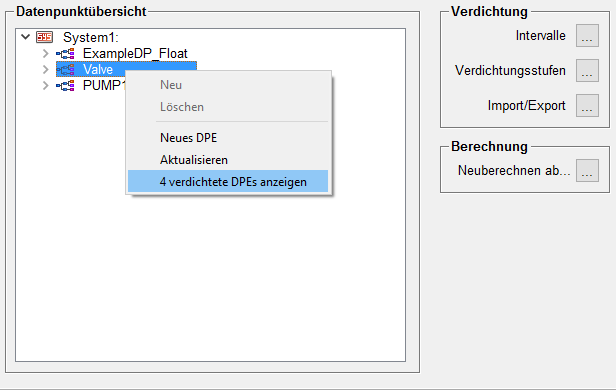Screen dimensions: 616x390
Task: Open the Neuberechnen ab... button
Action: click(587, 170)
